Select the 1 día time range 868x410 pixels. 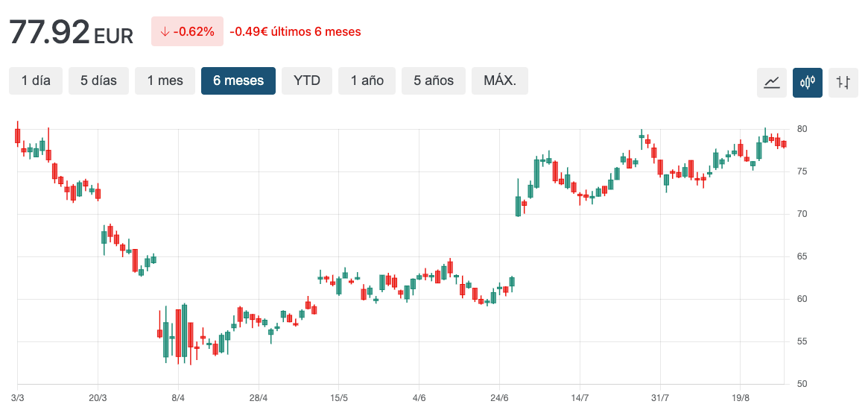pos(36,81)
